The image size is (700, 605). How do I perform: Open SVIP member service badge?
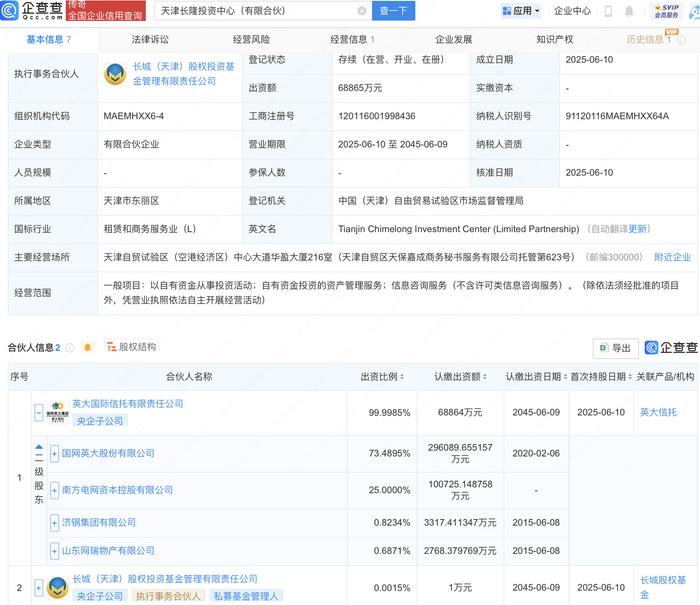coord(666,11)
